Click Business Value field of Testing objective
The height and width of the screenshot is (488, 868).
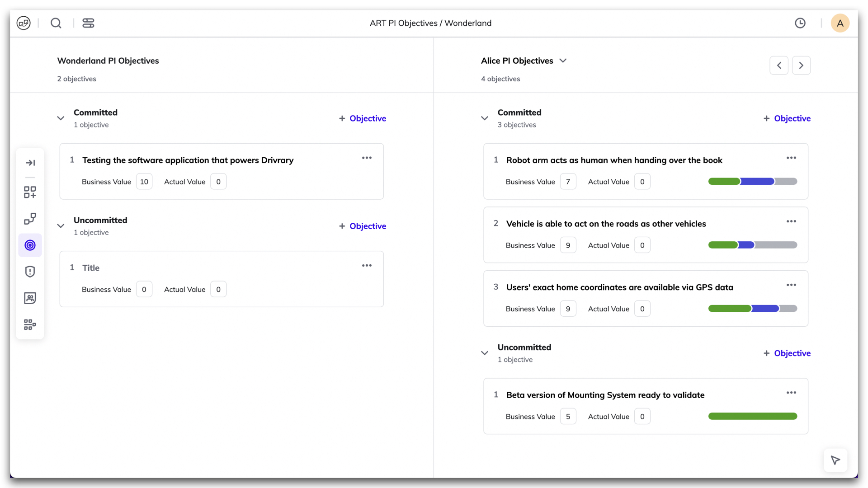point(144,182)
